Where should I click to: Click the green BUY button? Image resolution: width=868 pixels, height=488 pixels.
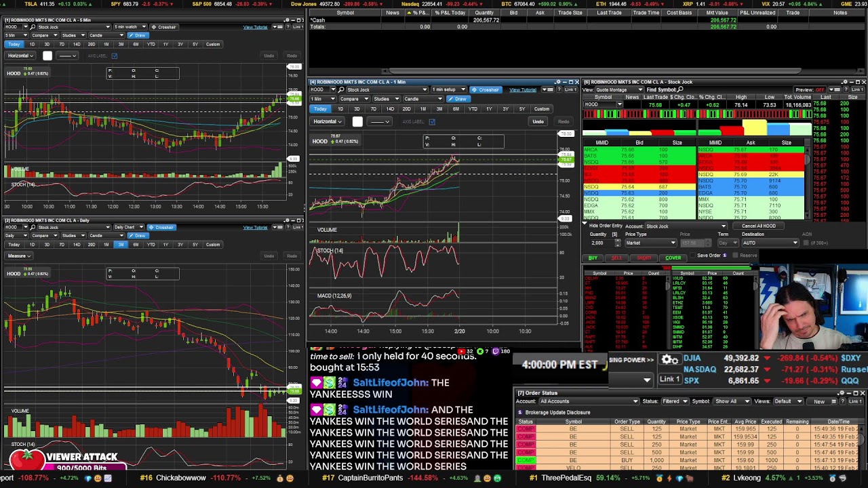click(x=593, y=258)
